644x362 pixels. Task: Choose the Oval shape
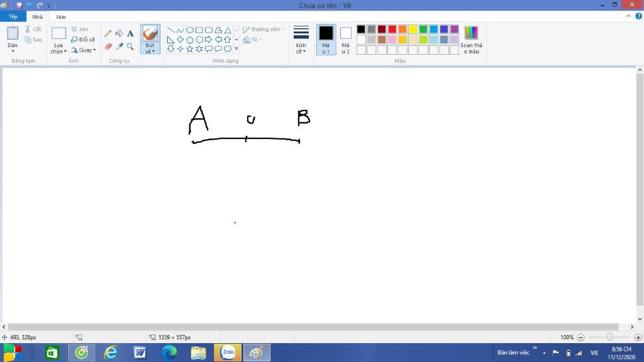point(190,30)
